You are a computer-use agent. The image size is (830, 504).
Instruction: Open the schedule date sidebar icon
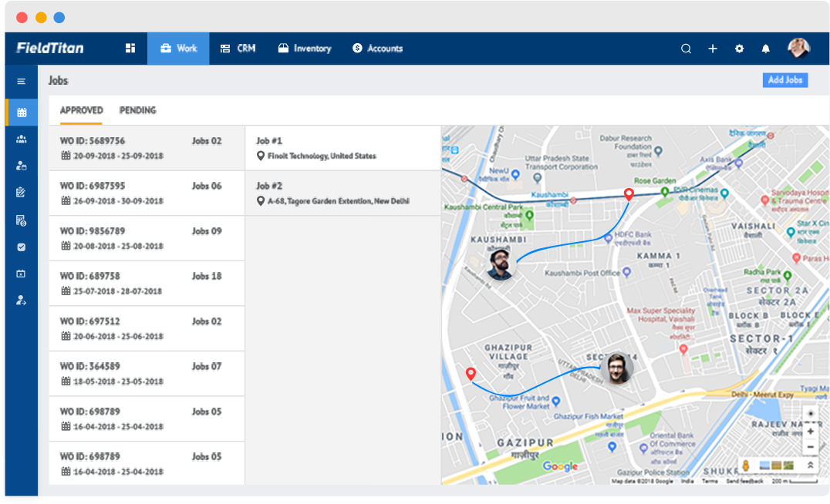click(x=21, y=274)
